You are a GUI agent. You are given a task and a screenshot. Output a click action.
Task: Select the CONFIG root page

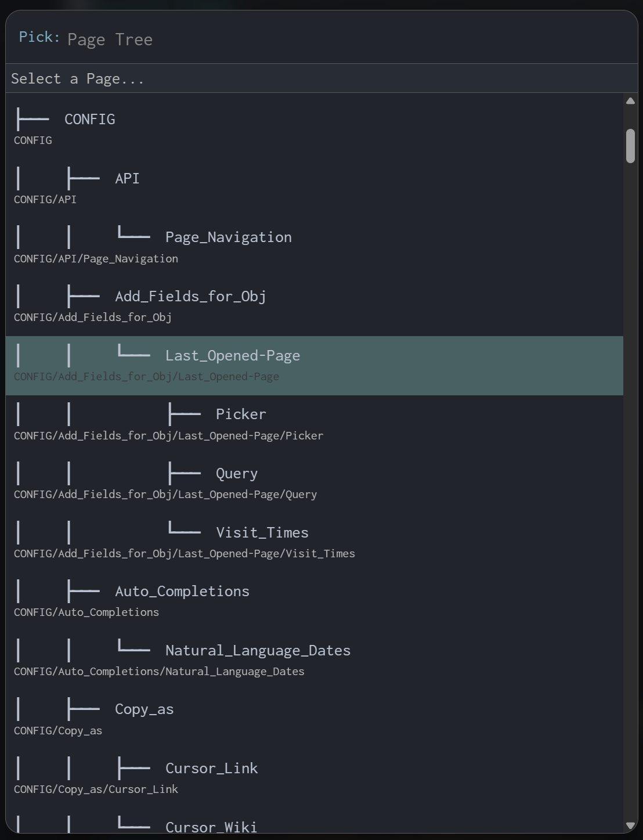pos(89,120)
